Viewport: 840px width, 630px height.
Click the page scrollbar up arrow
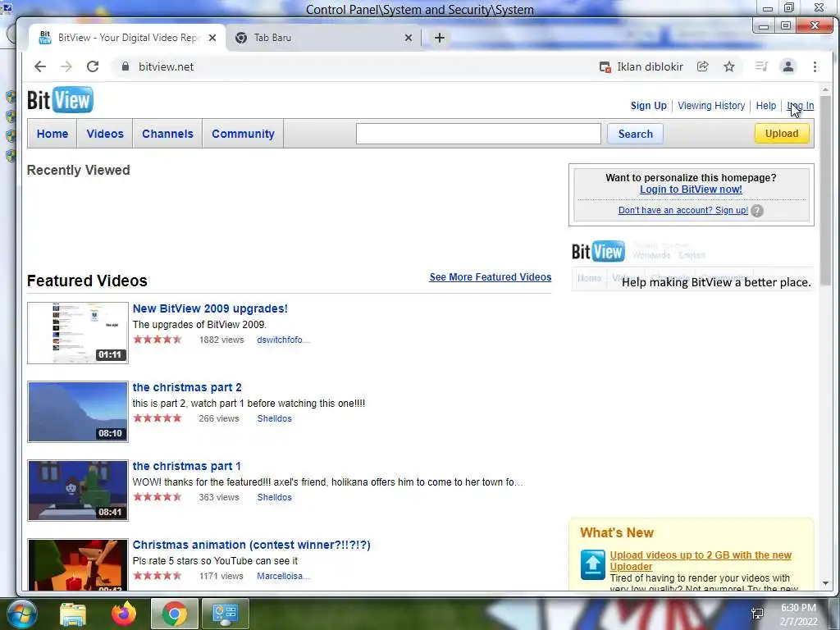point(825,89)
